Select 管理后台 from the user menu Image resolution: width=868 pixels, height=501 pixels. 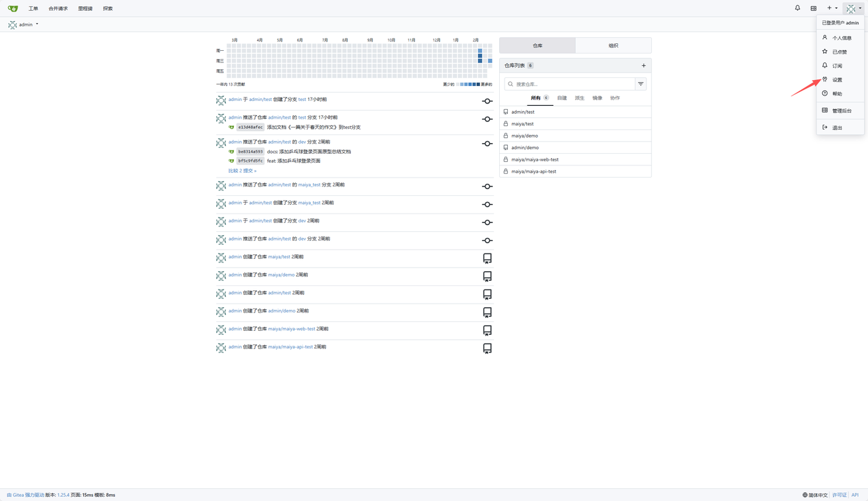coord(841,111)
